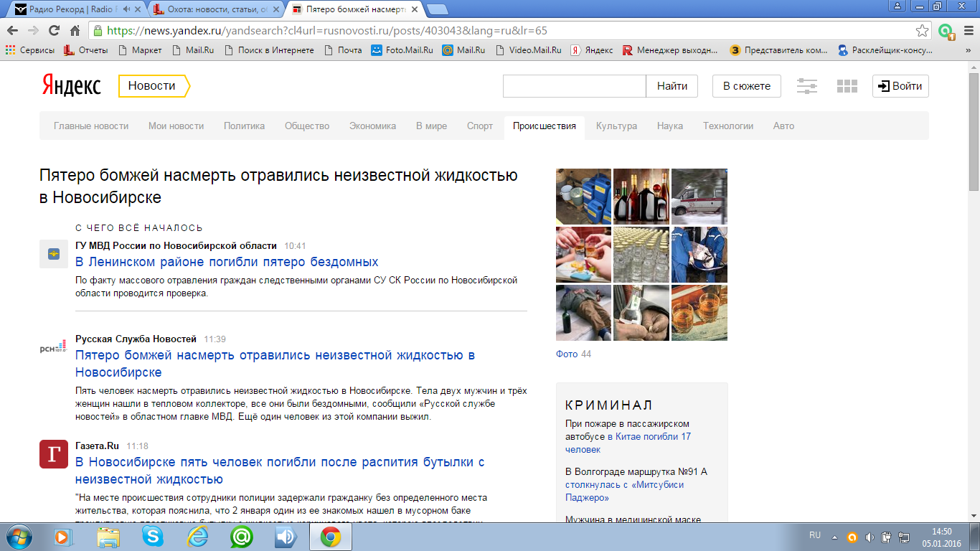Viewport: 980px width, 551px height.
Task: Open the search settings sliders icon
Action: [807, 86]
